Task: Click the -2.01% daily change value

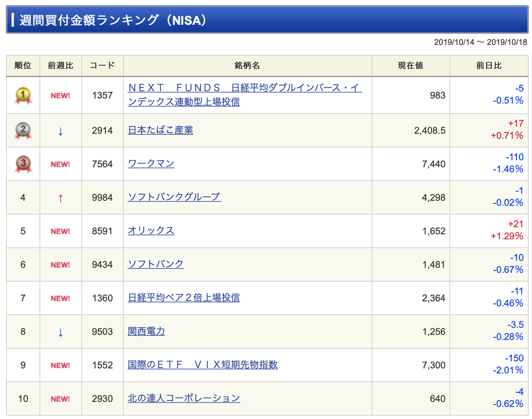Action: click(508, 370)
